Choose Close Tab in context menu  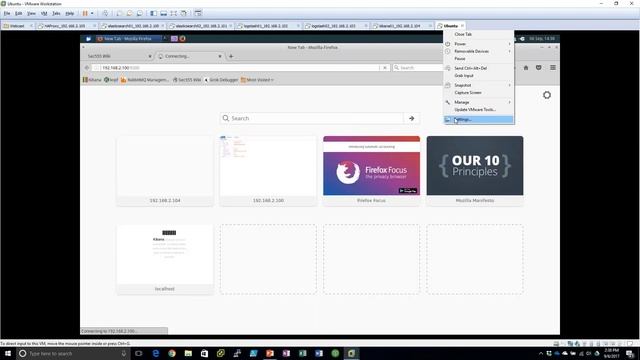point(478,34)
